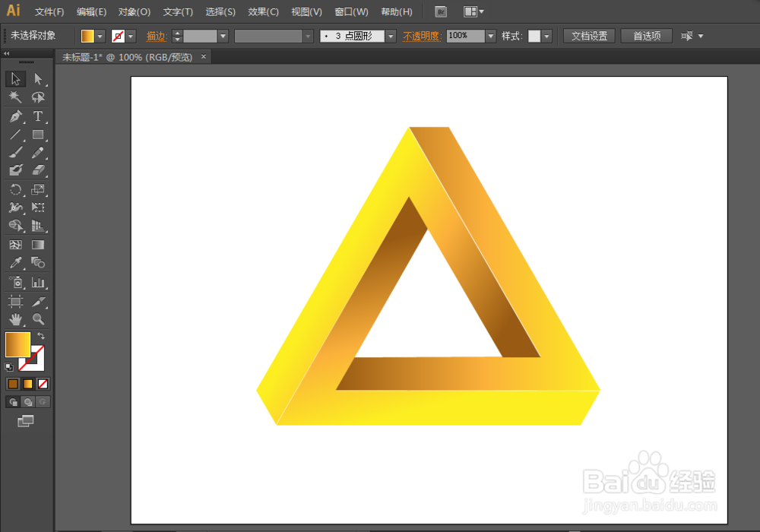The height and width of the screenshot is (532, 760).
Task: Select the Rectangle tool
Action: pos(38,135)
